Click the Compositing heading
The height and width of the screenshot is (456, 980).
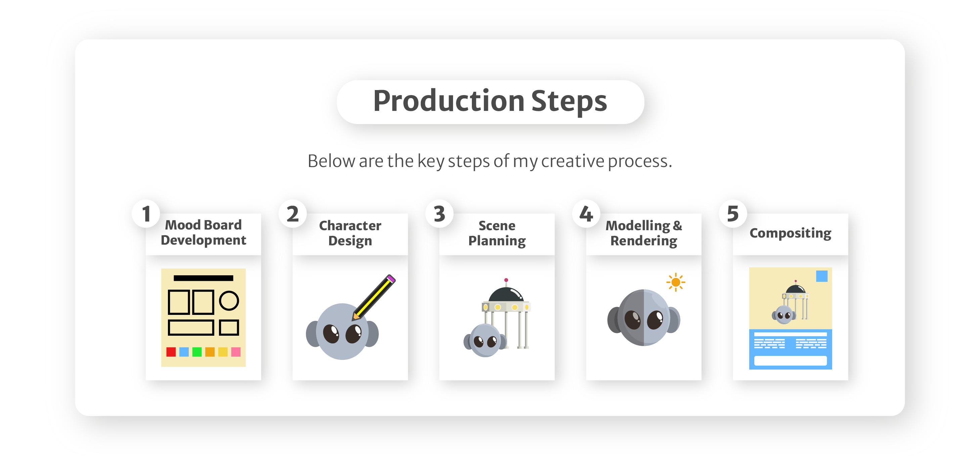[x=790, y=233]
